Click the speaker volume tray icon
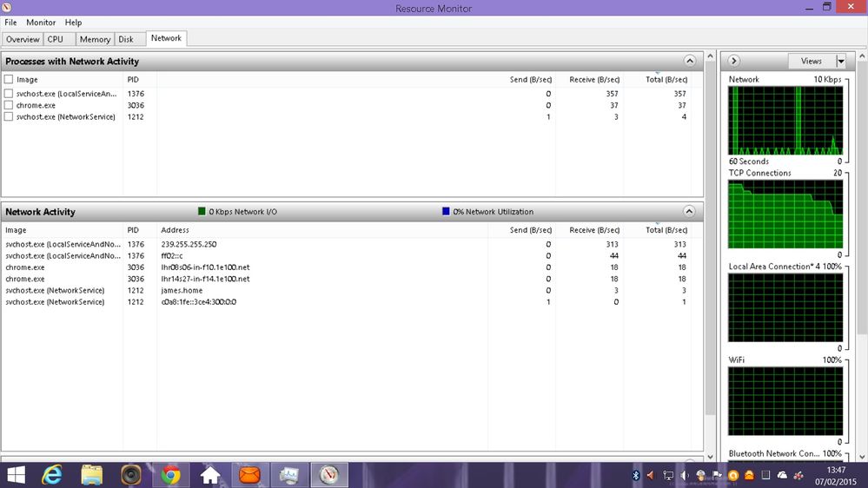Screen dimensions: 868x488 (684, 475)
